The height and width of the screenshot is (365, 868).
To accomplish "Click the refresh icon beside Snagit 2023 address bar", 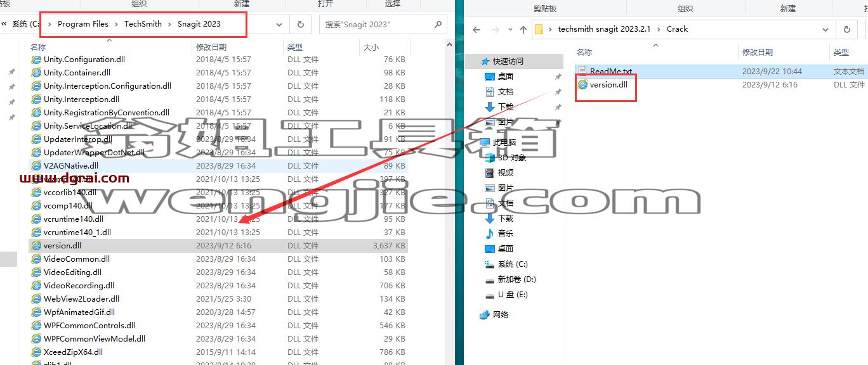I will (300, 24).
